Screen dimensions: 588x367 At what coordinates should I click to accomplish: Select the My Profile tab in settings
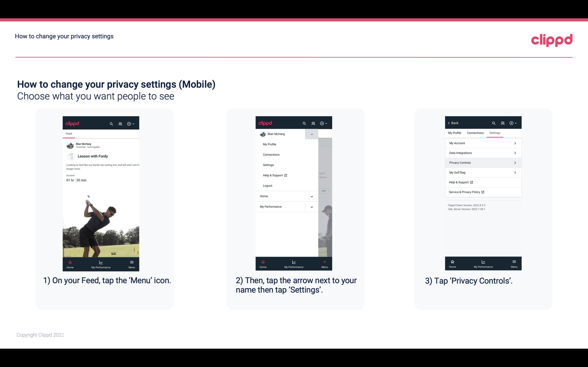(x=455, y=133)
